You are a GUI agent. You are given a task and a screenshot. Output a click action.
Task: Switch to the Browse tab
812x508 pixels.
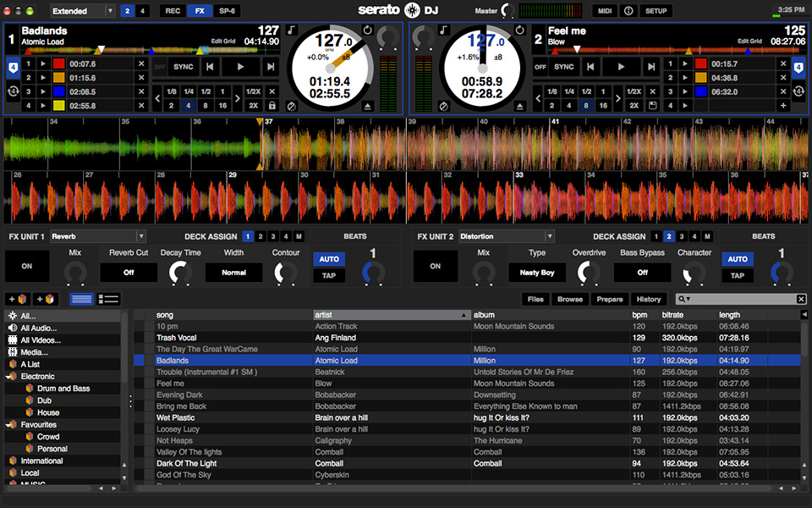pyautogui.click(x=569, y=299)
